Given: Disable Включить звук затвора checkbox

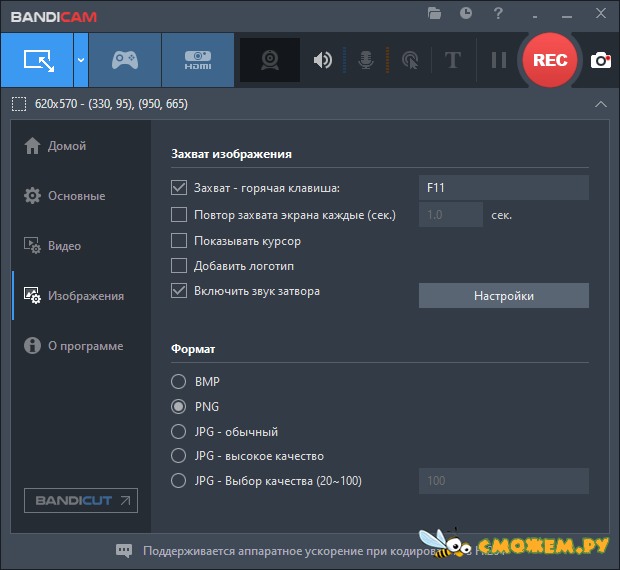Looking at the screenshot, I should [179, 291].
